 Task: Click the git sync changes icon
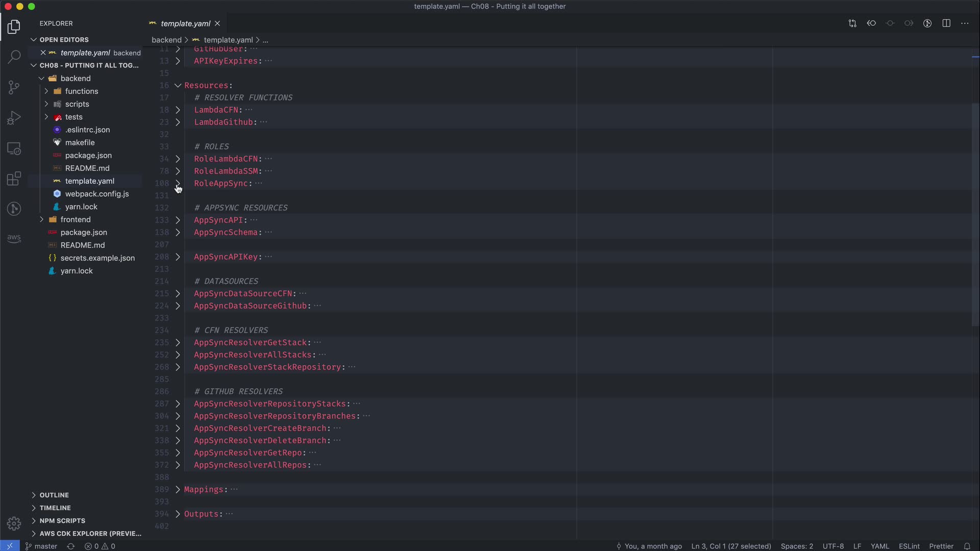click(71, 546)
